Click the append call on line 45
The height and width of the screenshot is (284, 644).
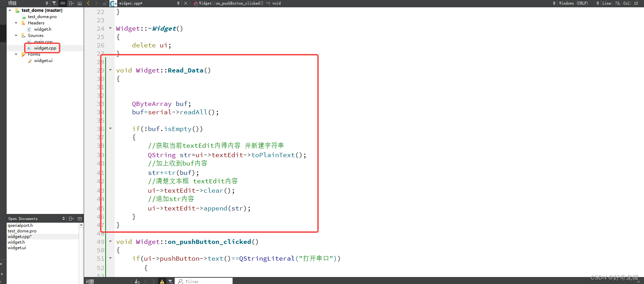tap(215, 208)
